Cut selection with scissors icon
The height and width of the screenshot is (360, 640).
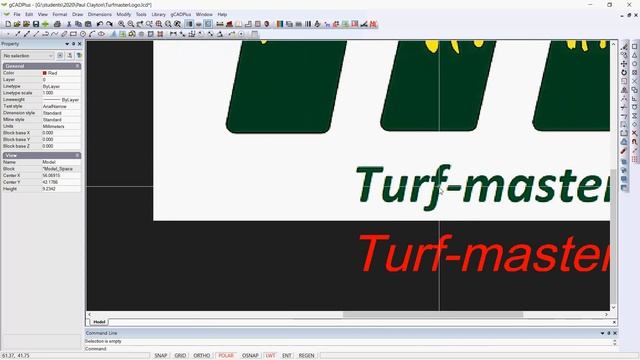[x=69, y=24]
